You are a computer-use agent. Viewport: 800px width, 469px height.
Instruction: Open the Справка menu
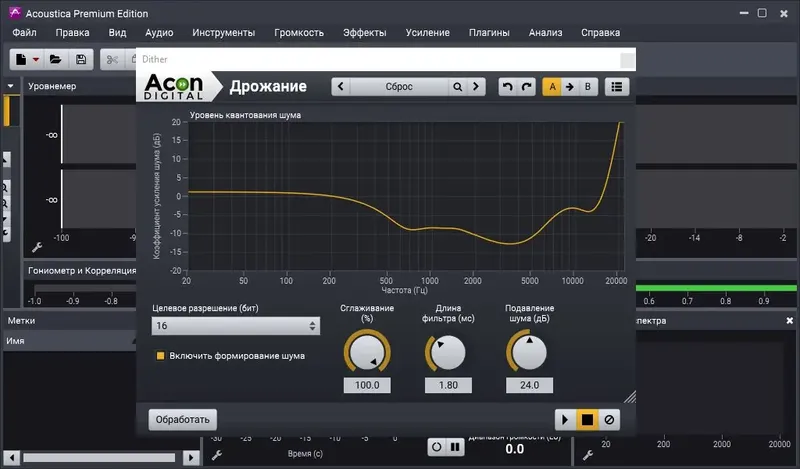601,33
